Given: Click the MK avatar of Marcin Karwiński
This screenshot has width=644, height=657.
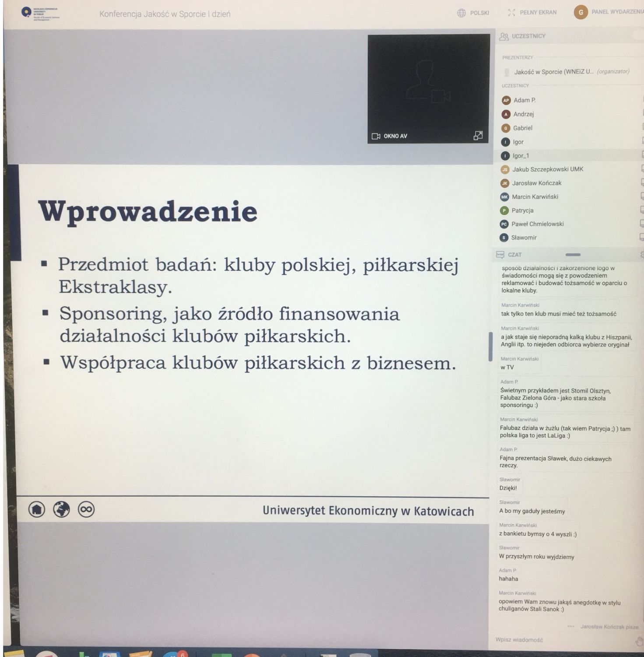Looking at the screenshot, I should click(505, 197).
